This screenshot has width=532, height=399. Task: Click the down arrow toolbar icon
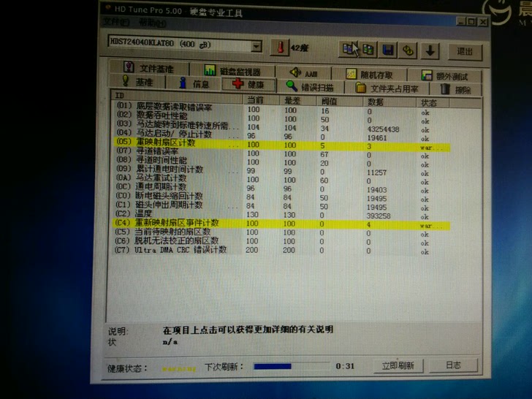point(430,51)
